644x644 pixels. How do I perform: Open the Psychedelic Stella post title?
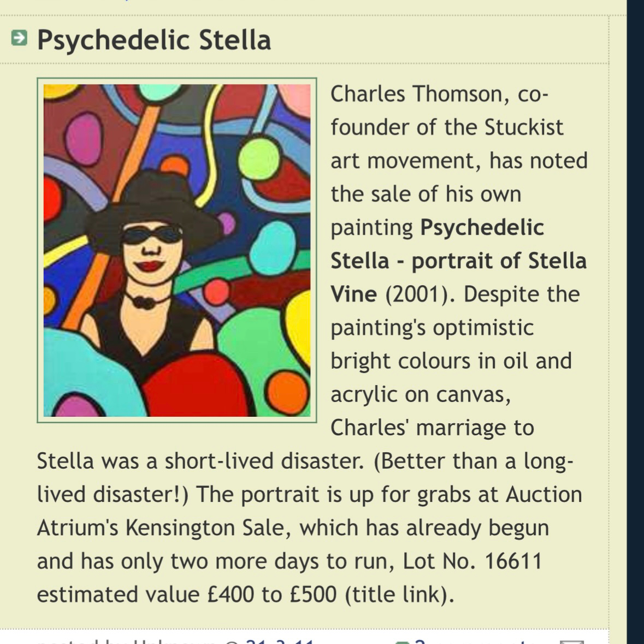click(x=153, y=40)
